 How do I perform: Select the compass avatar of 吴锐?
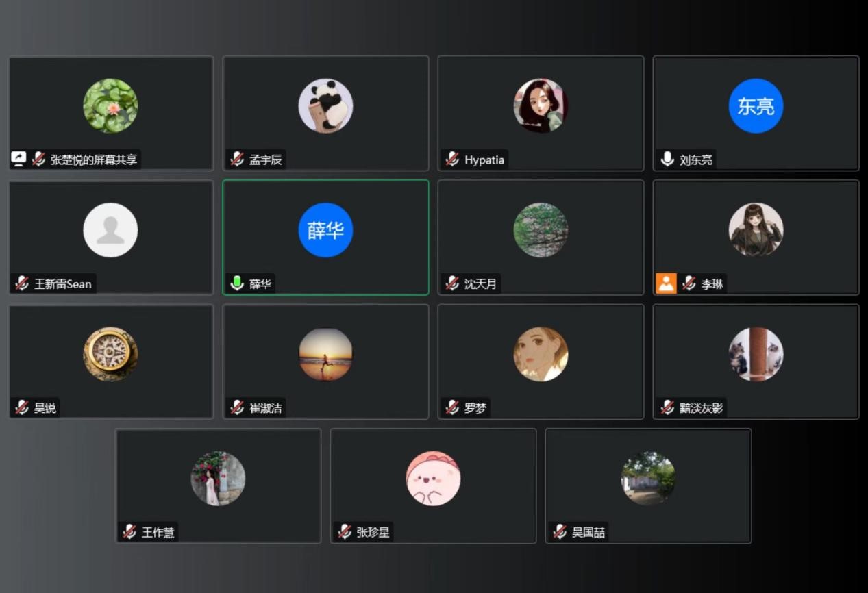tap(110, 354)
